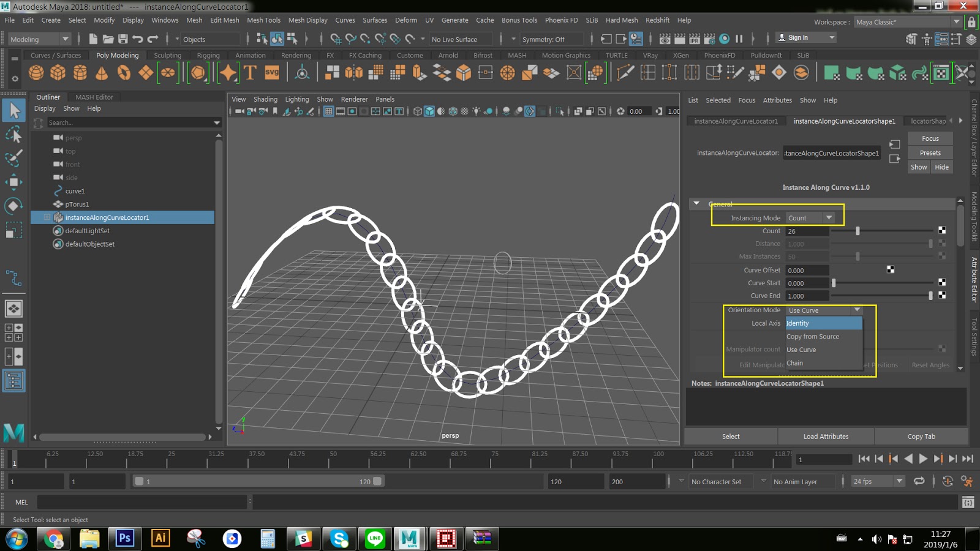Click inside the MEL command line field
This screenshot has width=980, height=551.
pos(141,502)
